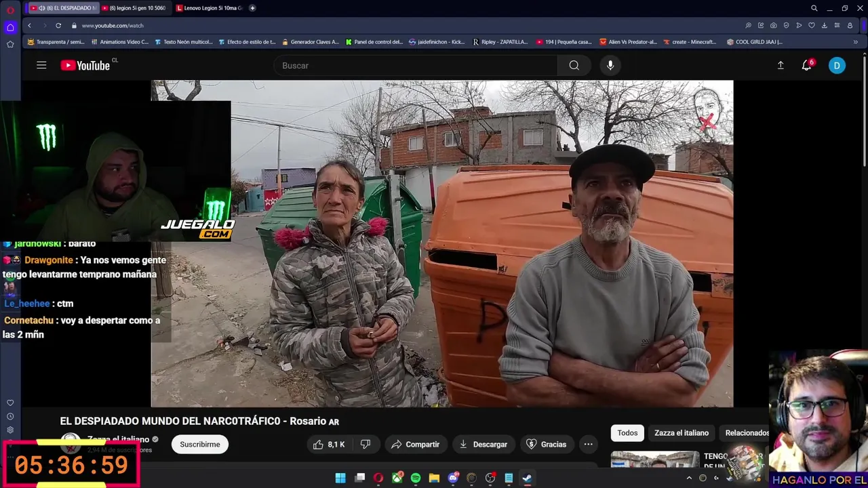Open Opera sidebar settings gear
Viewport: 868px width, 488px height.
click(10, 430)
